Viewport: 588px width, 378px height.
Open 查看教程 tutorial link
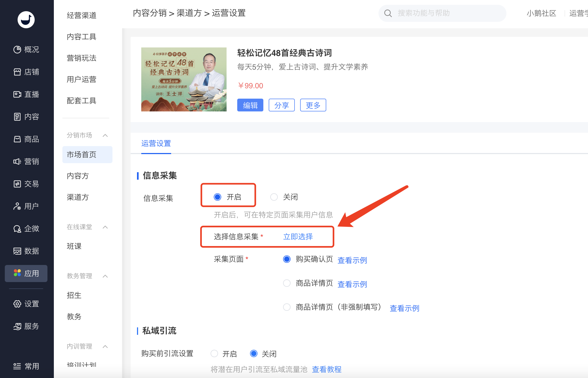[x=327, y=369]
